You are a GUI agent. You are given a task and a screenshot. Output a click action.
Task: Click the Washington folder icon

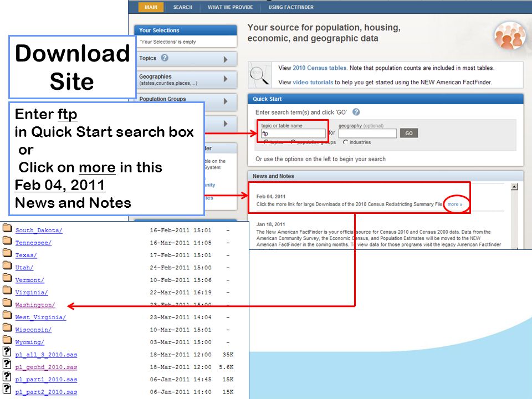[x=7, y=303]
